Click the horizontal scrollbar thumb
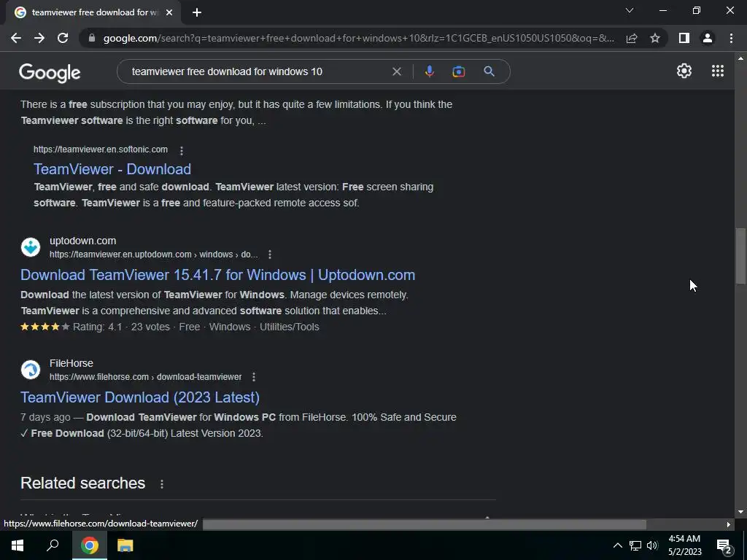This screenshot has width=747, height=560. pos(425,524)
